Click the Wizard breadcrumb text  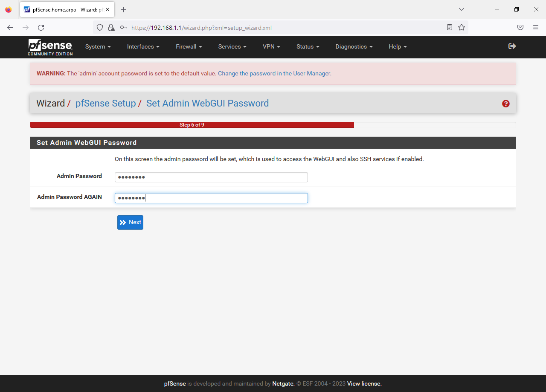pos(50,104)
